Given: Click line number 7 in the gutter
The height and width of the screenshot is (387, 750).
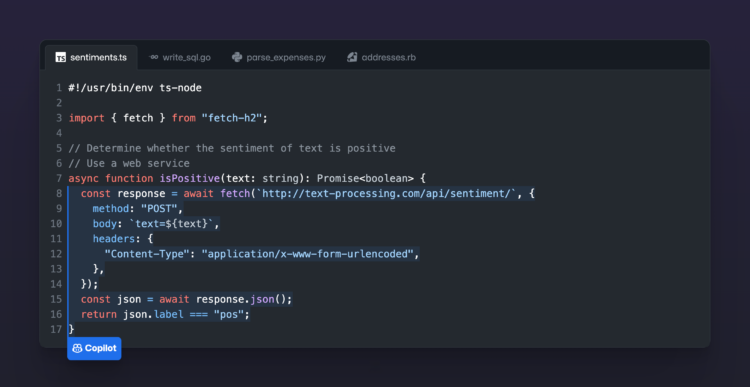Looking at the screenshot, I should click(x=59, y=178).
